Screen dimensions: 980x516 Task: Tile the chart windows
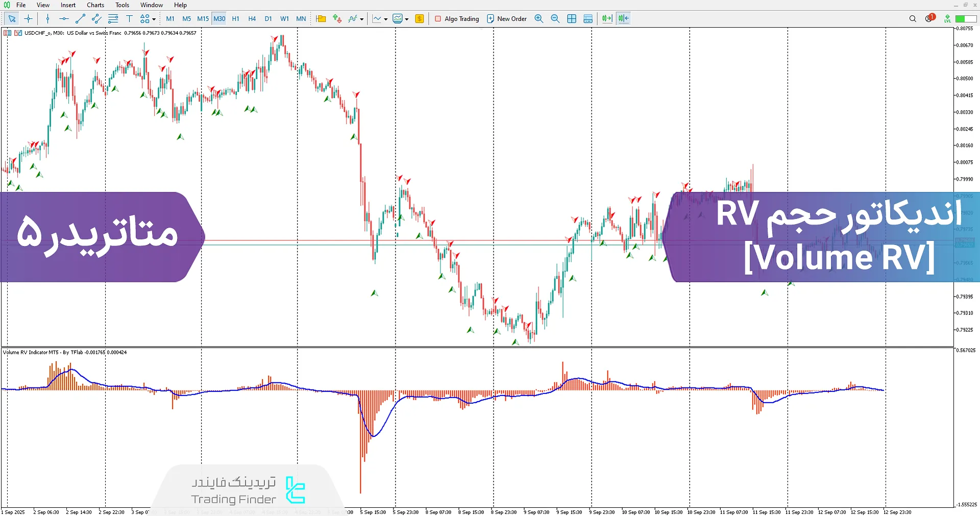(x=572, y=18)
